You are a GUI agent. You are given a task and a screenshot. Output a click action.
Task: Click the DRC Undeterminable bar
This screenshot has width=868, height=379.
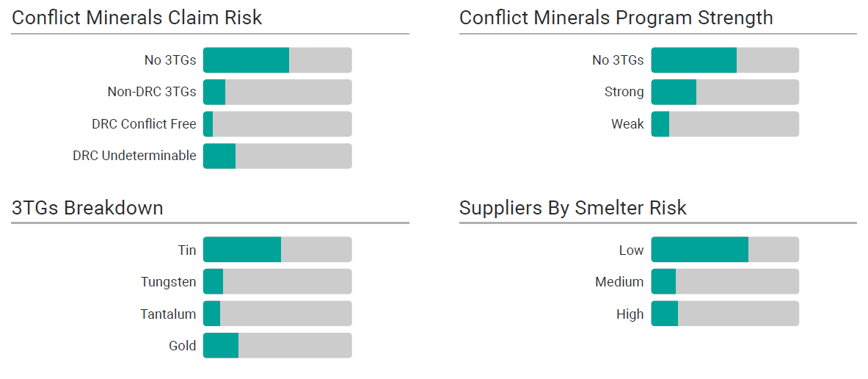click(277, 156)
